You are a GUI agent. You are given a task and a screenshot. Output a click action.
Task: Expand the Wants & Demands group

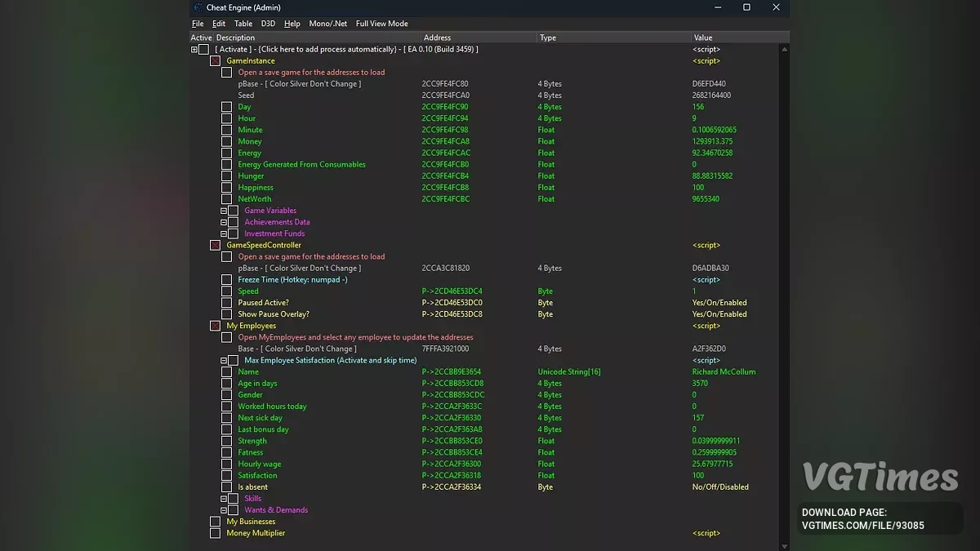[224, 510]
